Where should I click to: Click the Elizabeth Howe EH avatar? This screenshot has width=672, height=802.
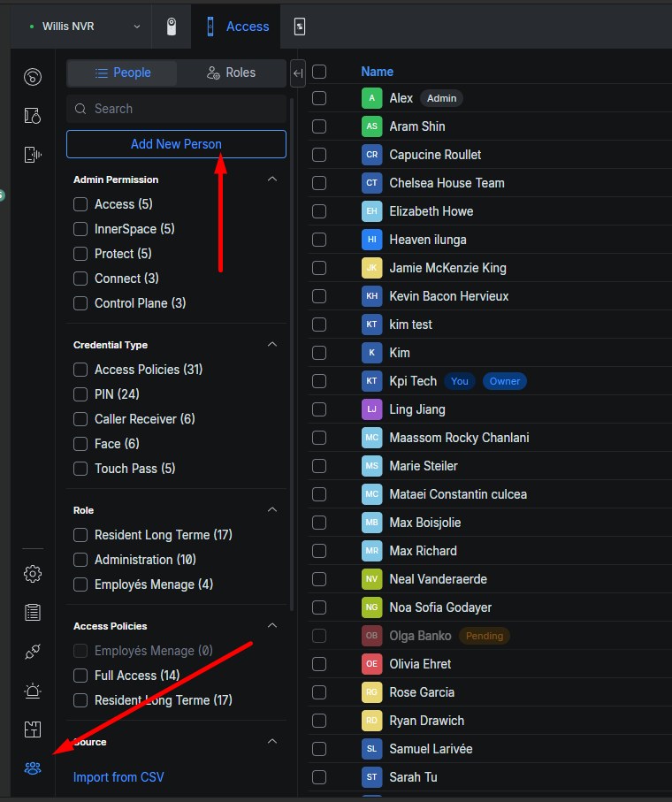pyautogui.click(x=371, y=211)
